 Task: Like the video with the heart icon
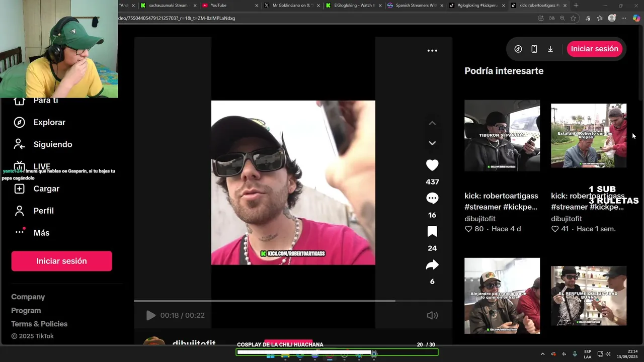(432, 165)
